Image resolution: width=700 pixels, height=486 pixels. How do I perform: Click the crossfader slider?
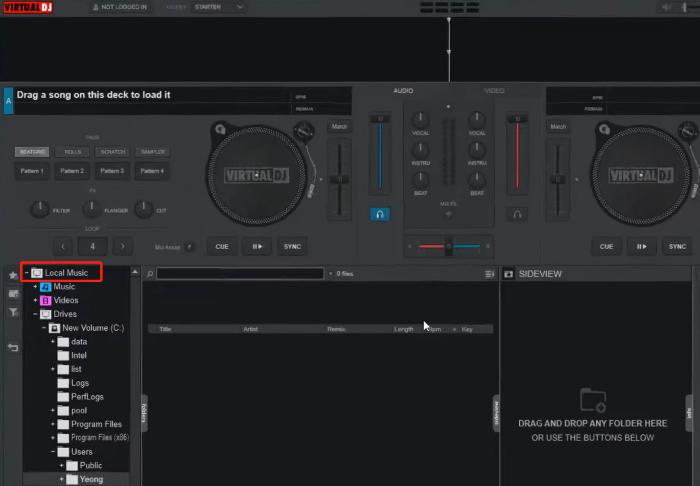coord(449,246)
